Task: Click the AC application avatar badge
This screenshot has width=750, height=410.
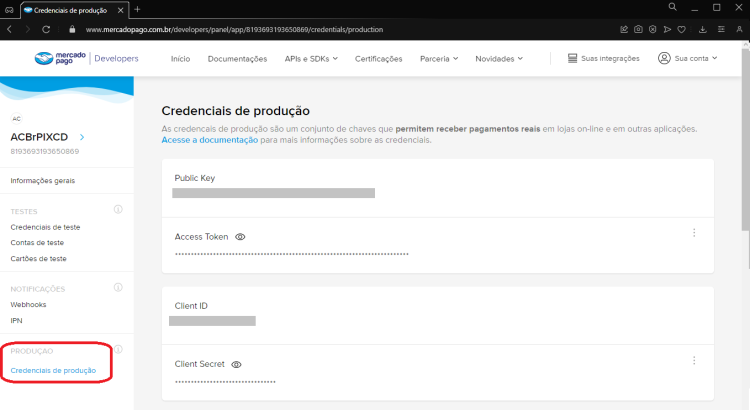Action: [x=17, y=119]
